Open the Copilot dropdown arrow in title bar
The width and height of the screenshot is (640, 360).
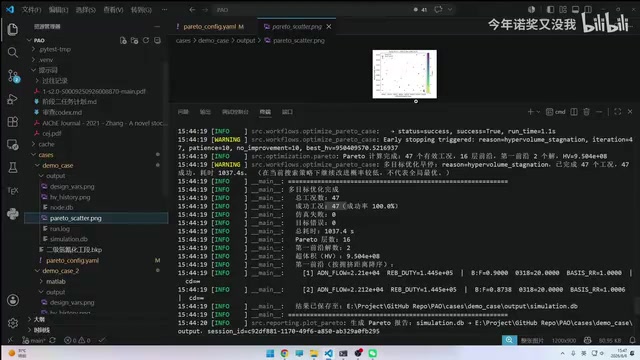tap(450, 9)
